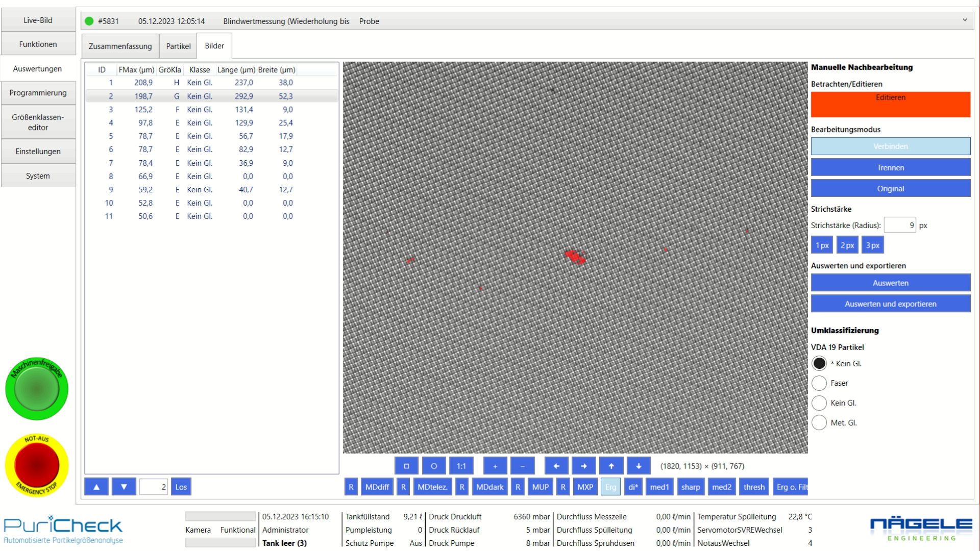The height and width of the screenshot is (551, 980).
Task: Select the Faser radio button
Action: tap(819, 383)
